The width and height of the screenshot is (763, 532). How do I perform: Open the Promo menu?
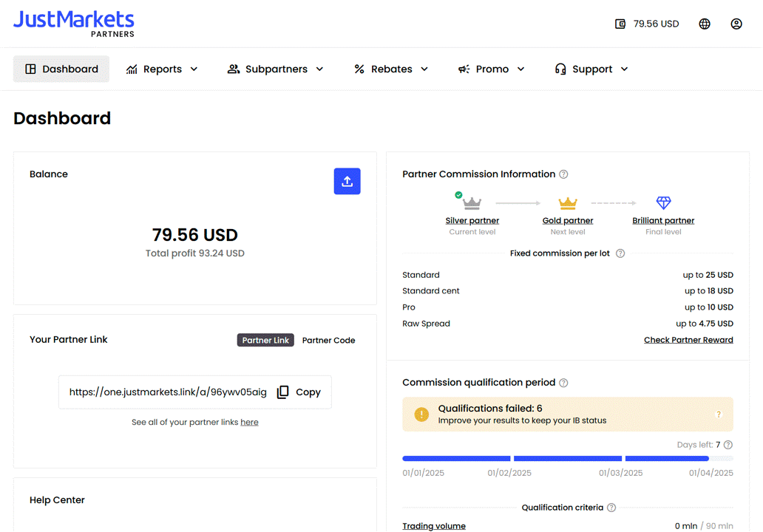492,69
